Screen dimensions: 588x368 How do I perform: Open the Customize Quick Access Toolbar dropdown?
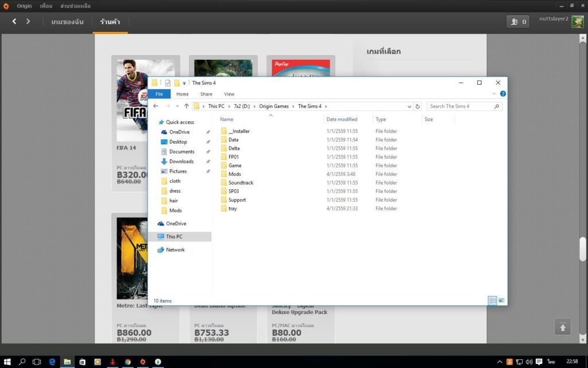point(184,83)
